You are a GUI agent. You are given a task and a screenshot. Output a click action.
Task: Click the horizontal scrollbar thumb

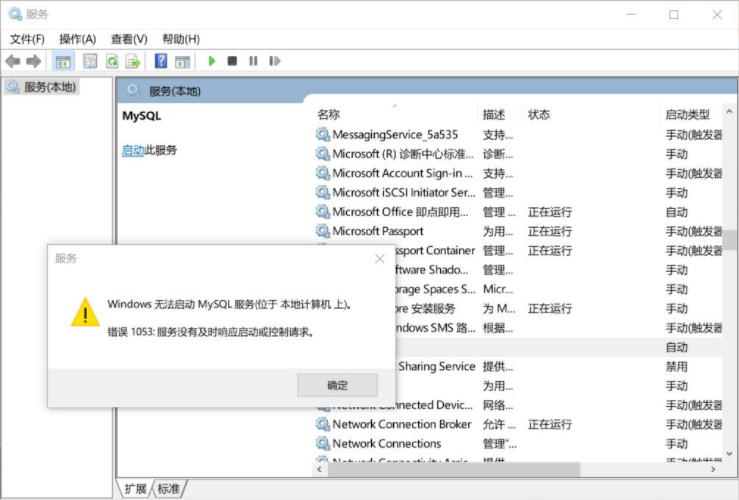(454, 469)
